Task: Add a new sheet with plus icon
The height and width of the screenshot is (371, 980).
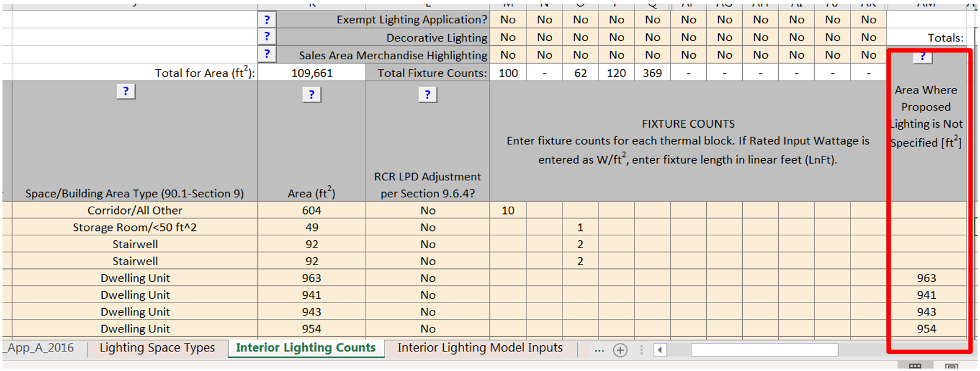Action: point(620,350)
